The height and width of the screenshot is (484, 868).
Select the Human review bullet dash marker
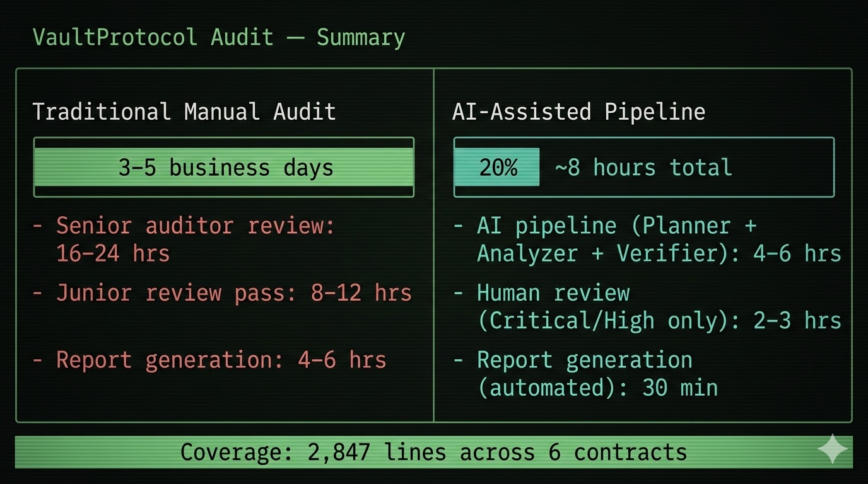point(457,292)
